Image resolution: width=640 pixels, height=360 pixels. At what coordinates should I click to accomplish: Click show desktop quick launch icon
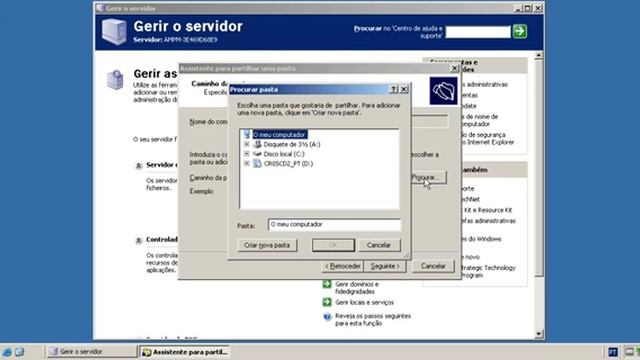point(20,351)
